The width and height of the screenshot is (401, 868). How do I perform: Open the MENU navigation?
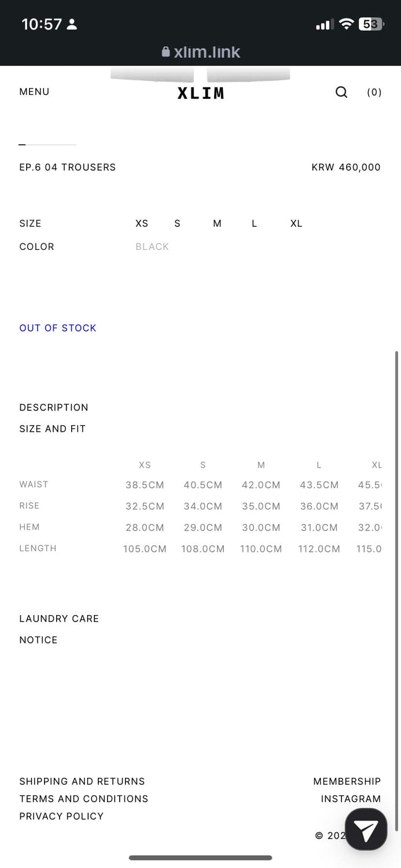(34, 91)
